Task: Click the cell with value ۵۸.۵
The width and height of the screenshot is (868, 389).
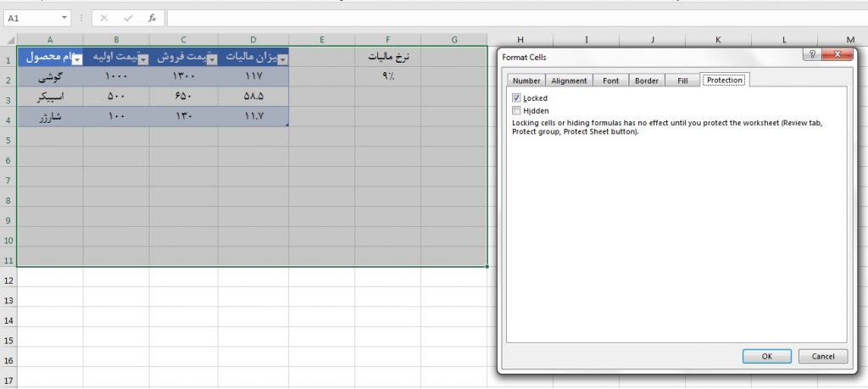Action: tap(253, 97)
